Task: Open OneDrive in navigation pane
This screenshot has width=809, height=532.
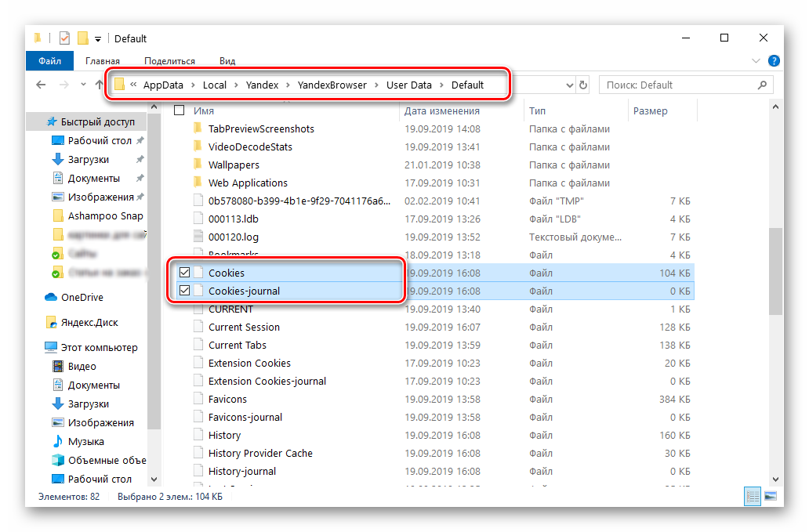Action: (x=82, y=298)
